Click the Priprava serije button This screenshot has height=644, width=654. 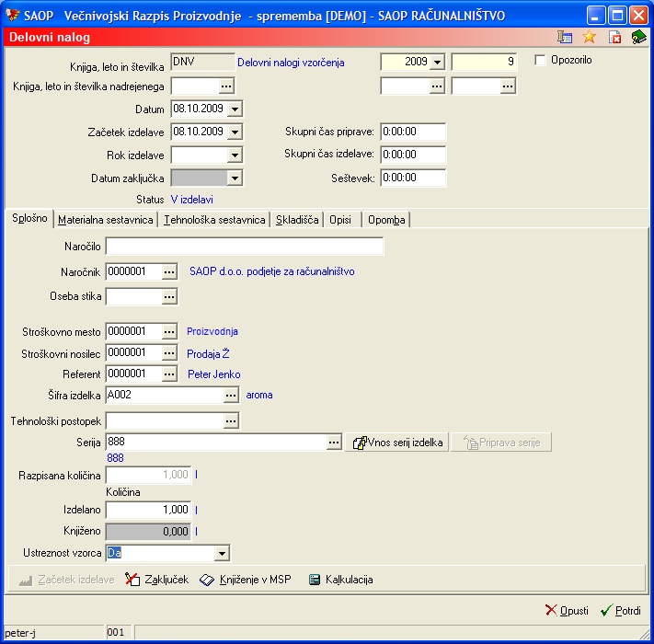click(x=501, y=443)
